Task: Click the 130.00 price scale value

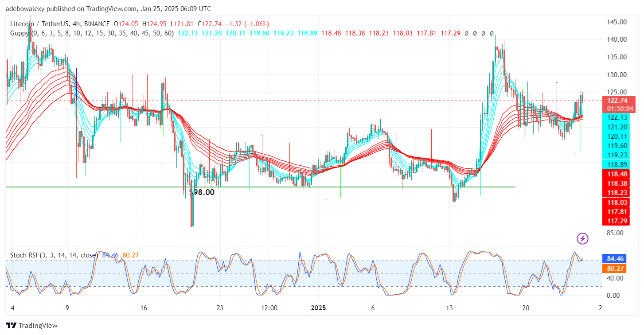Action: coord(617,74)
